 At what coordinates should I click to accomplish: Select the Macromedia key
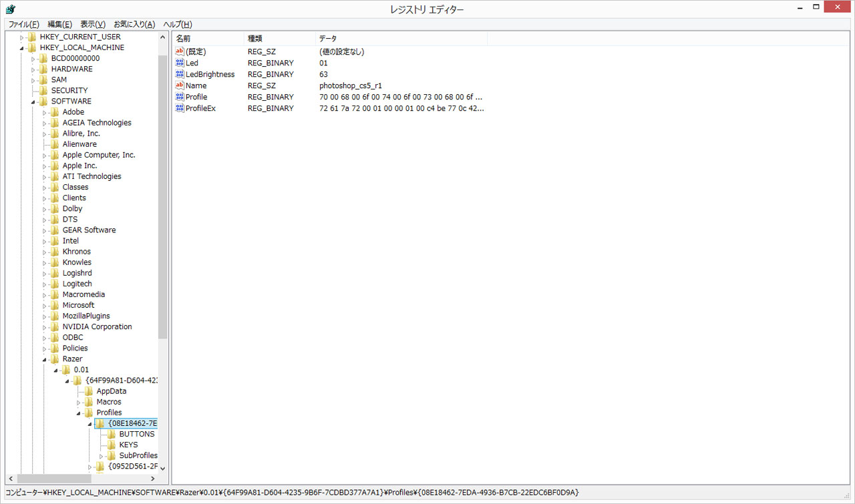(x=83, y=294)
